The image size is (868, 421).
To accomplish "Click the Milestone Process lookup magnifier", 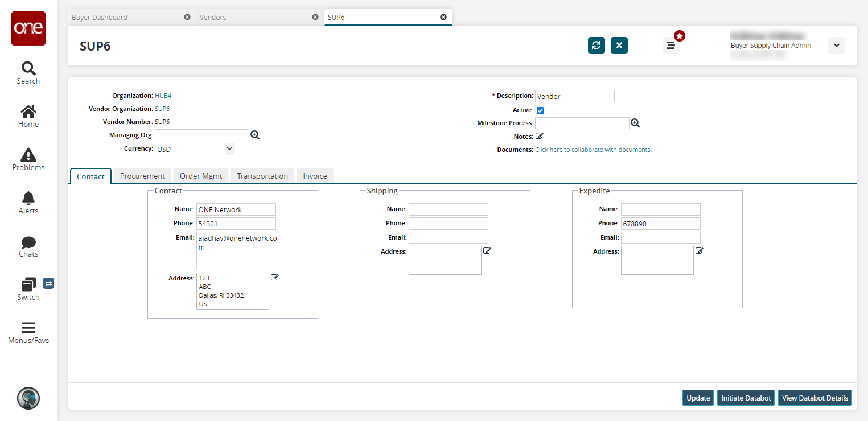I will click(x=635, y=123).
